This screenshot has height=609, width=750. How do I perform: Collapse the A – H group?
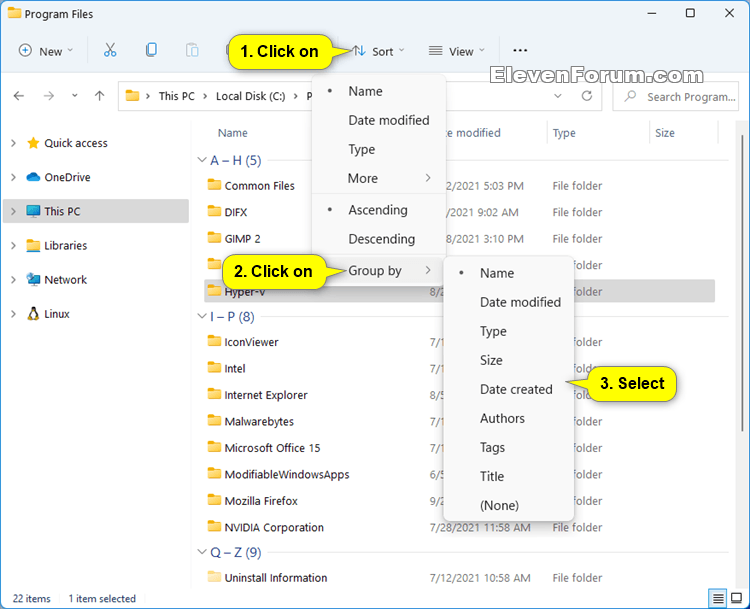coord(202,160)
